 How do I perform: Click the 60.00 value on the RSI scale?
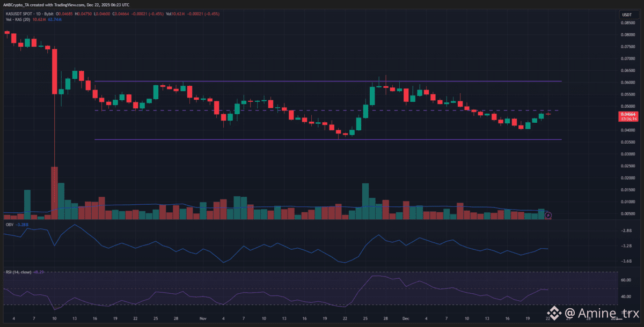point(626,280)
